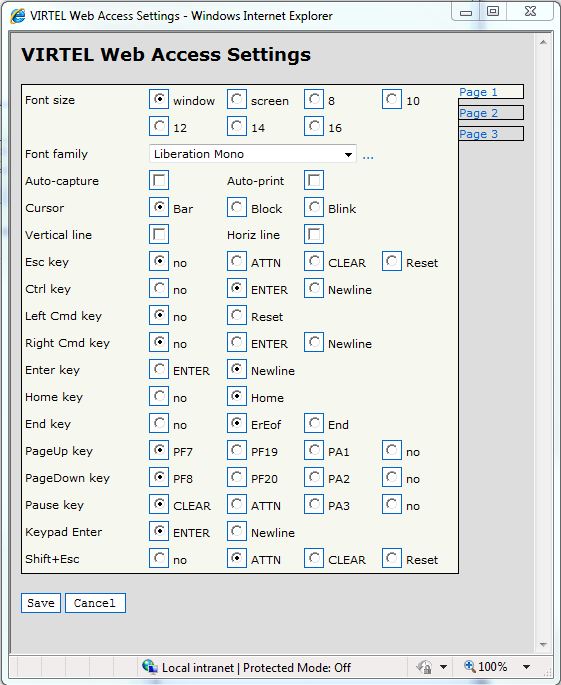This screenshot has width=561, height=685.
Task: Open the Font family Liberation Mono dropdown
Action: point(253,154)
